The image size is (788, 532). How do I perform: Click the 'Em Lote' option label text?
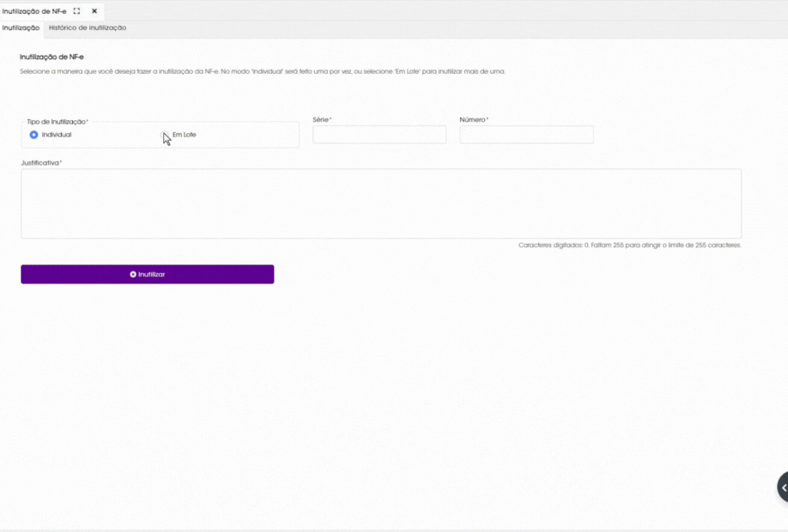(x=184, y=135)
